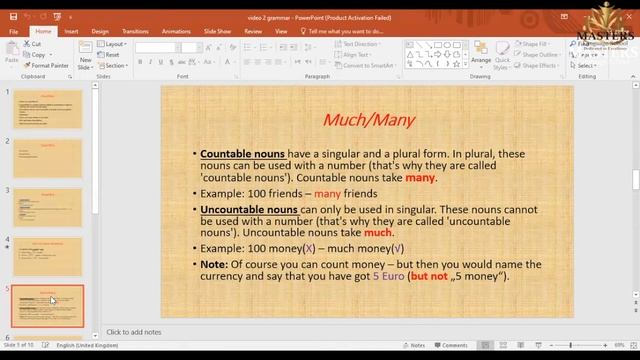Open the Layout dropdown
Viewport: 640px width, 360px height.
[112, 44]
